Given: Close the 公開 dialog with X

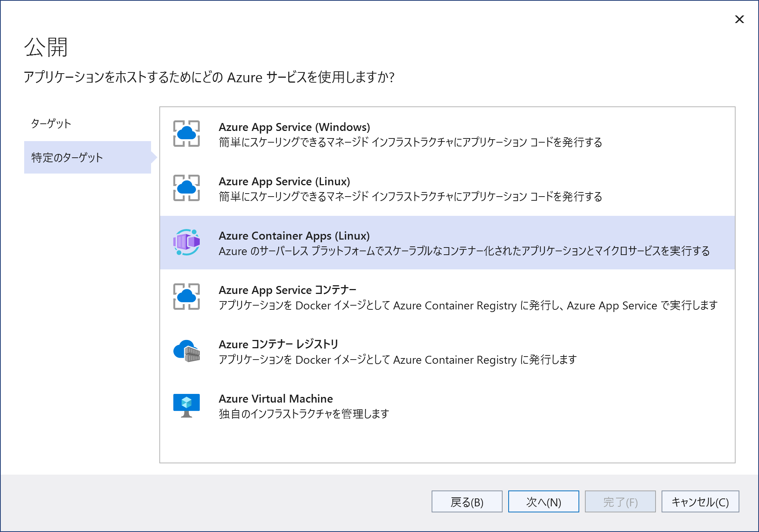Looking at the screenshot, I should [739, 19].
